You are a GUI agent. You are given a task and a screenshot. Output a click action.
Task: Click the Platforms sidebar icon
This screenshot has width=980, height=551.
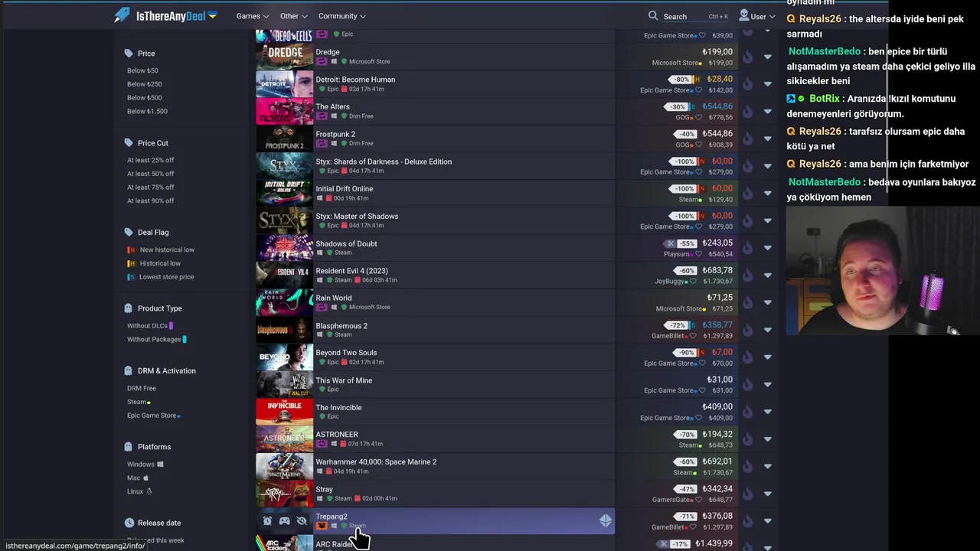click(128, 447)
